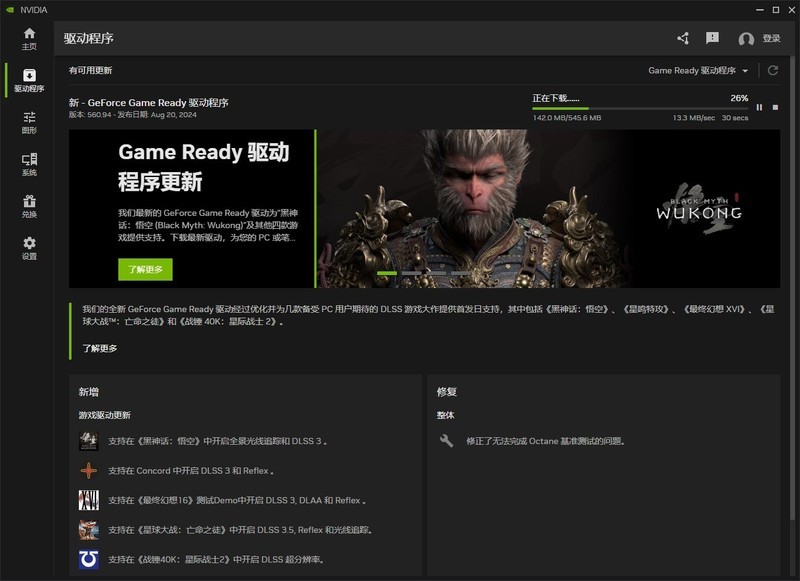Click the 142.0 MB/545.6 MB text
Screen dimensions: 800x581
click(x=567, y=118)
